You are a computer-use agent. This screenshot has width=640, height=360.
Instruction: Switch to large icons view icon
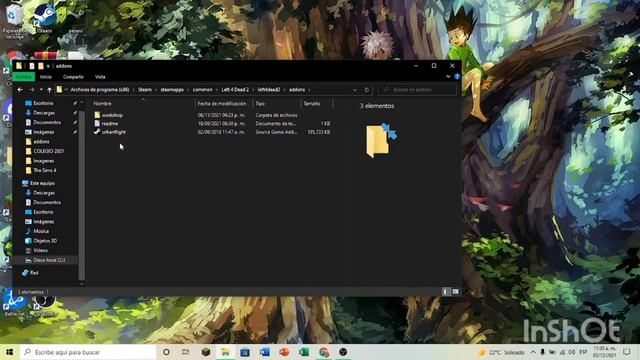[x=455, y=291]
